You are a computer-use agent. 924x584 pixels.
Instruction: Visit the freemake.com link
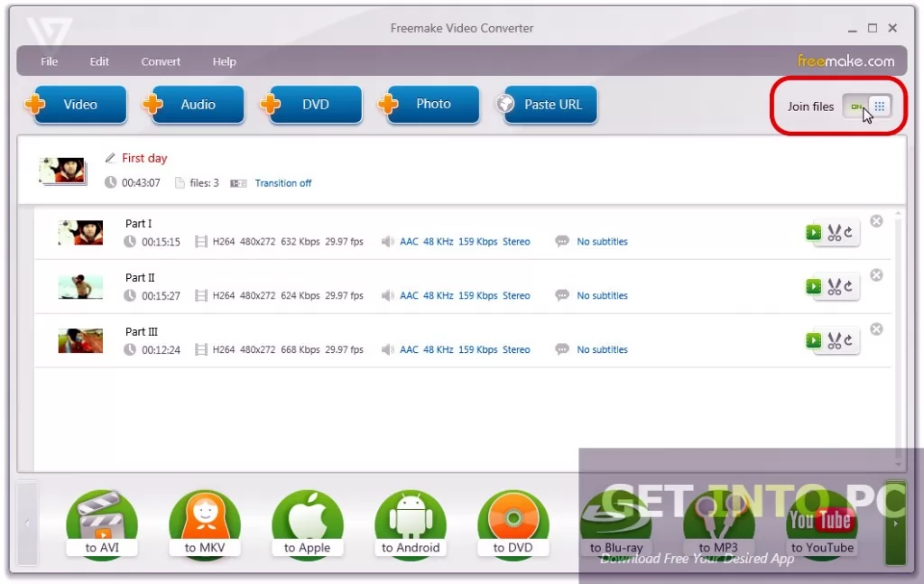[x=845, y=60]
